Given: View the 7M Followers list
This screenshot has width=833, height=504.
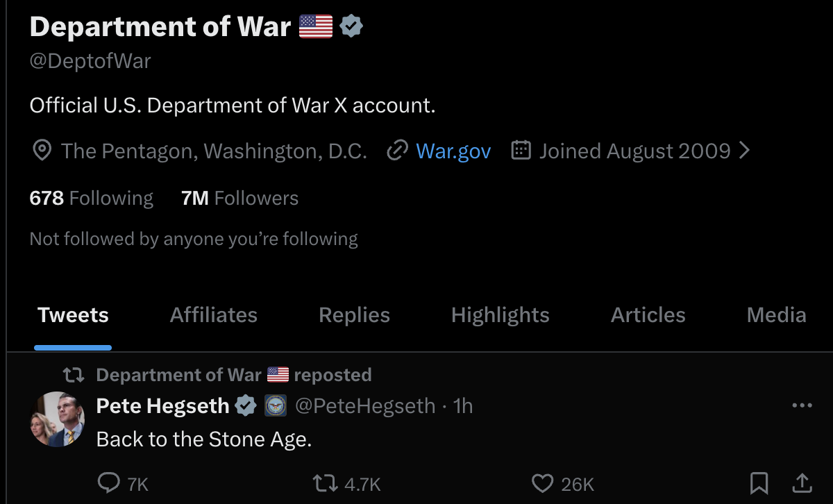Looking at the screenshot, I should 239,198.
